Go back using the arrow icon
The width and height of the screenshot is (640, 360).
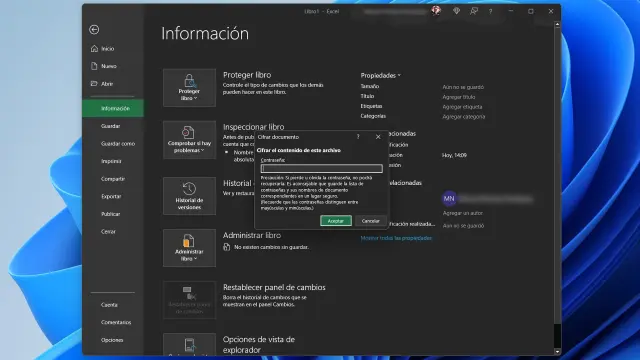[94, 29]
